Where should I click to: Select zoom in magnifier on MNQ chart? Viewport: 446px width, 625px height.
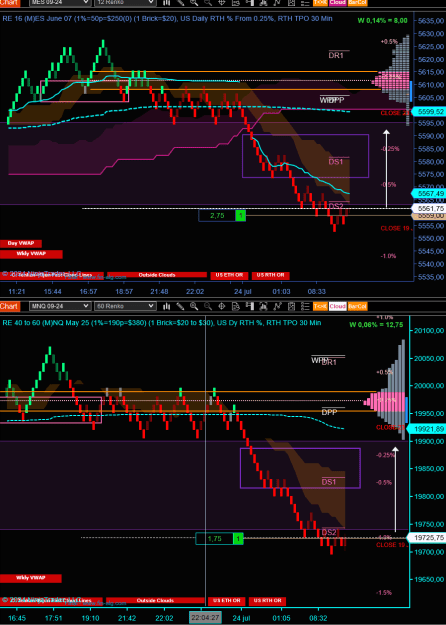point(194,306)
